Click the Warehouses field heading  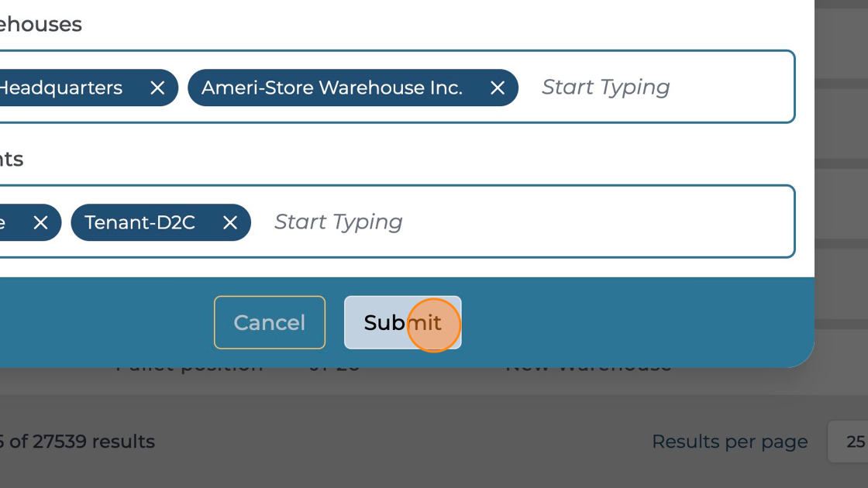[40, 24]
